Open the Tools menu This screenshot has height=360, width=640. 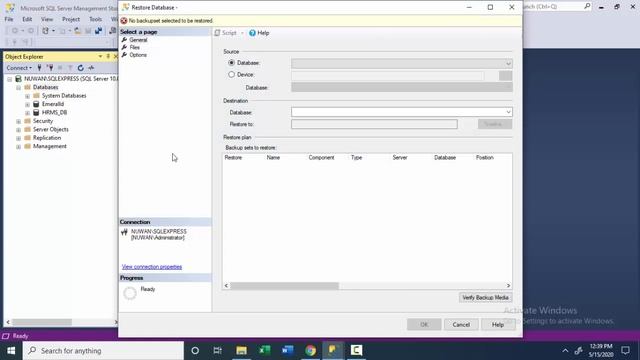pos(96,19)
